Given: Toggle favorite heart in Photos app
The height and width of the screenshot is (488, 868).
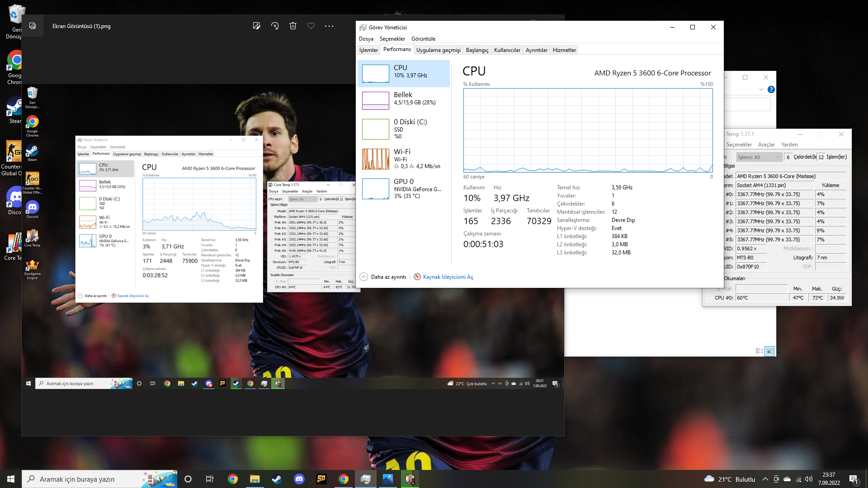Looking at the screenshot, I should point(311,26).
